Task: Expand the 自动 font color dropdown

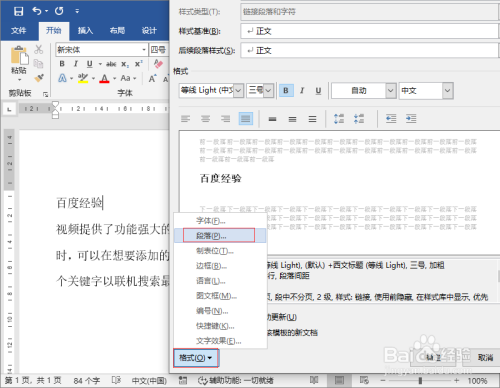Action: click(390, 90)
